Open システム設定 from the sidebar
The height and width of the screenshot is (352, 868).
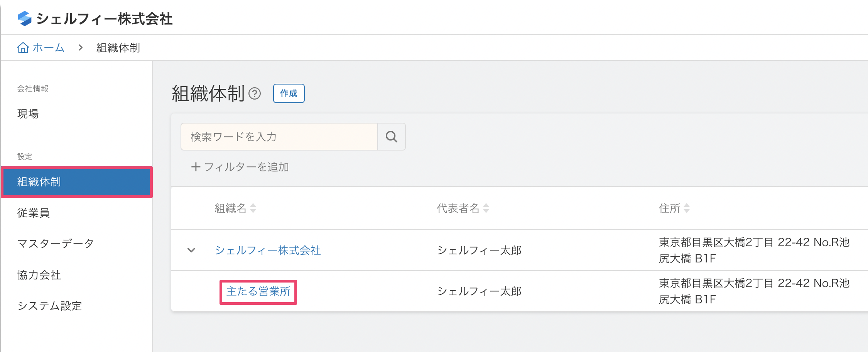pyautogui.click(x=49, y=306)
